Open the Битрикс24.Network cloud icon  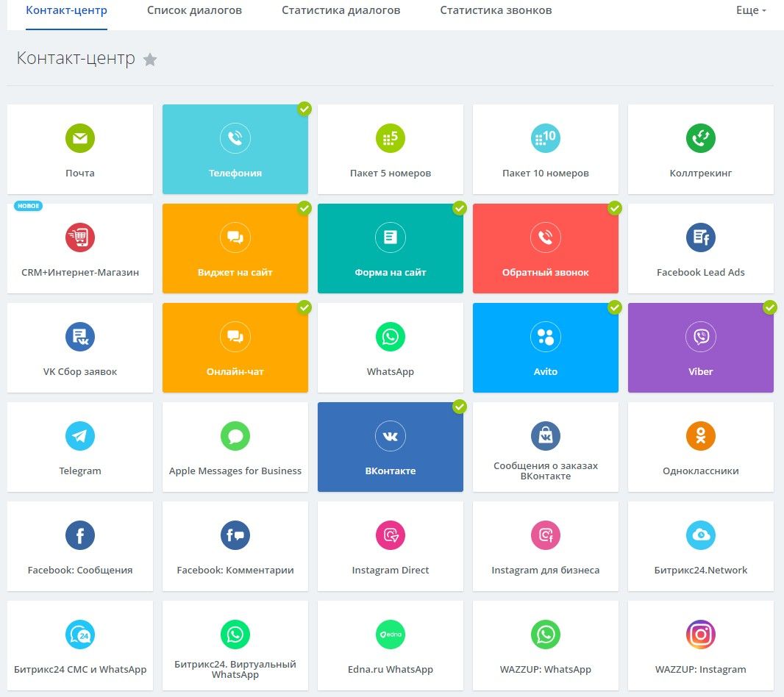coord(700,535)
